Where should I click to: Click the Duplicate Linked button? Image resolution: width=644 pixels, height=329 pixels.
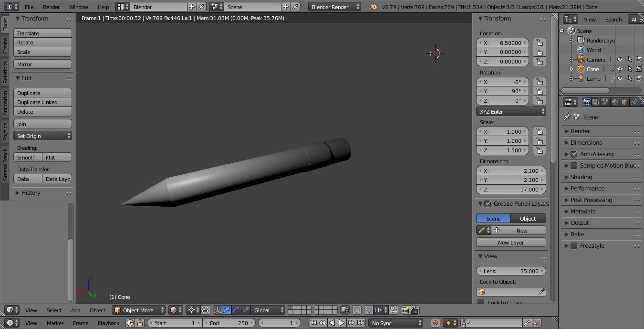pyautogui.click(x=42, y=102)
